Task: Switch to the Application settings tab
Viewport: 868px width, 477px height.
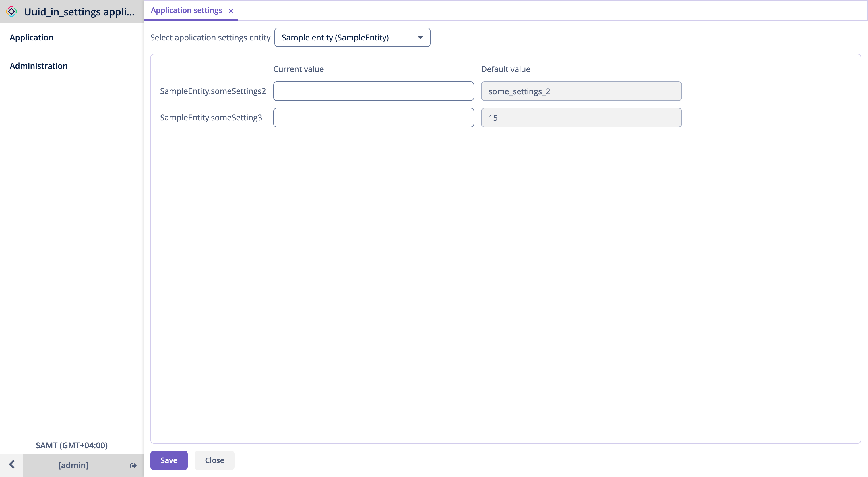Action: click(x=186, y=10)
